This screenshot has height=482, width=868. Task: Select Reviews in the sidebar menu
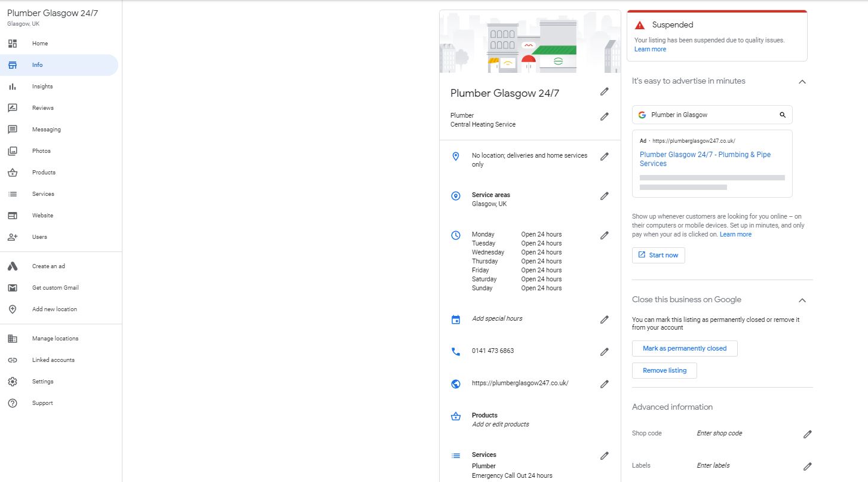click(x=43, y=108)
